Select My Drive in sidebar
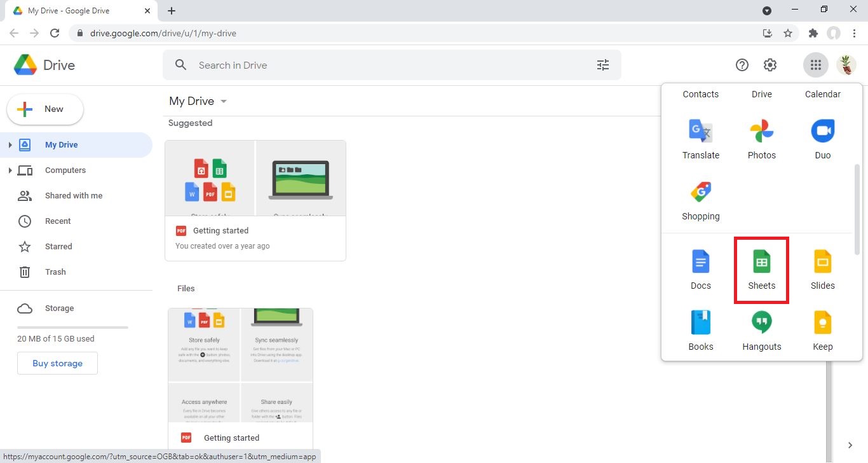The image size is (868, 463). click(76, 145)
